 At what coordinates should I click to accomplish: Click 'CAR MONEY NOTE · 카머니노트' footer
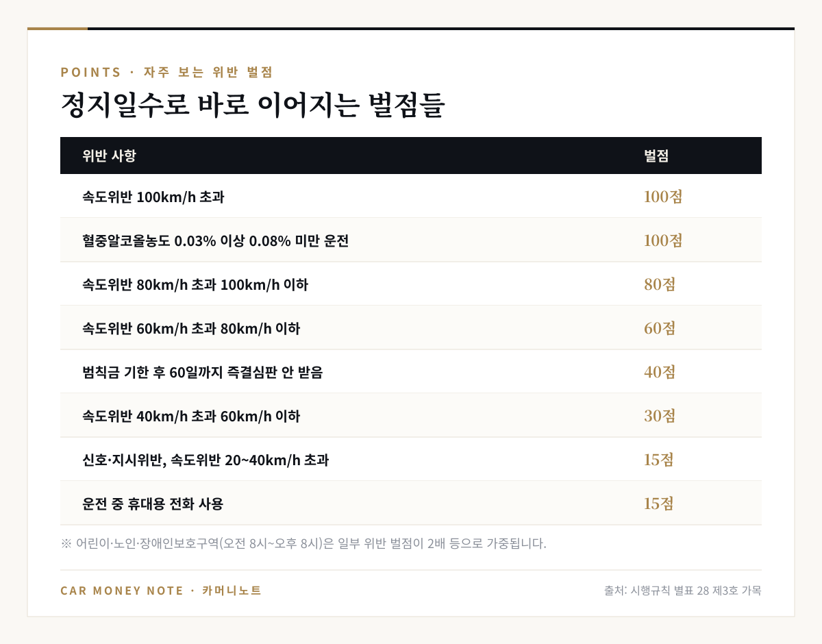(x=161, y=591)
